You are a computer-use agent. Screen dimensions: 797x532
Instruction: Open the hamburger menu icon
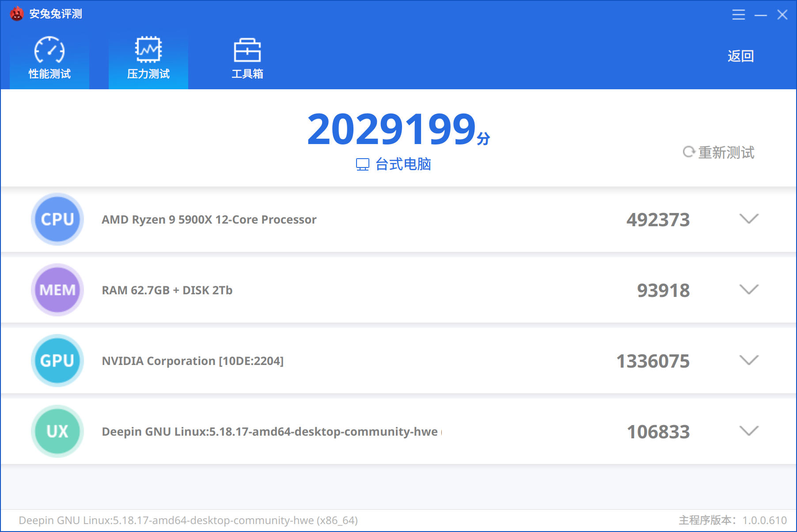coord(738,15)
